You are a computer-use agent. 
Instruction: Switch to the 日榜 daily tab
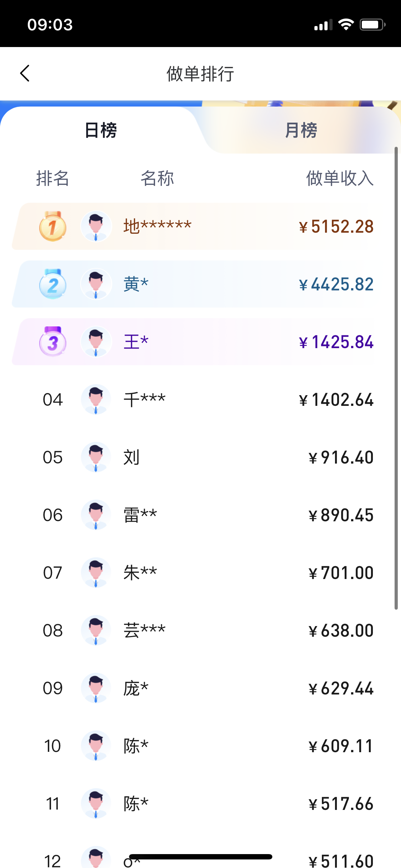pos(101,130)
